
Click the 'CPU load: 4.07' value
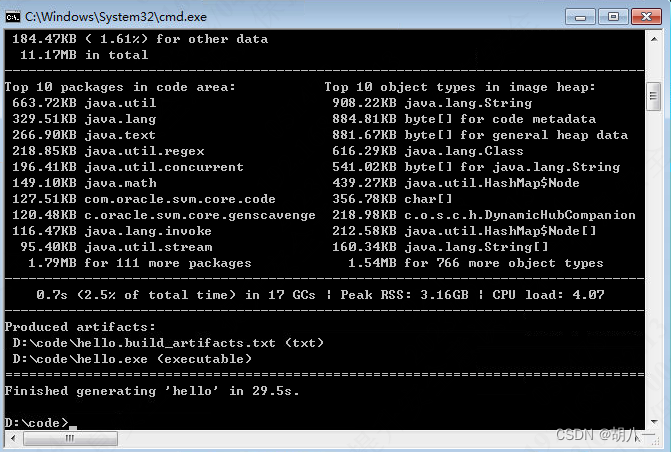(x=548, y=295)
